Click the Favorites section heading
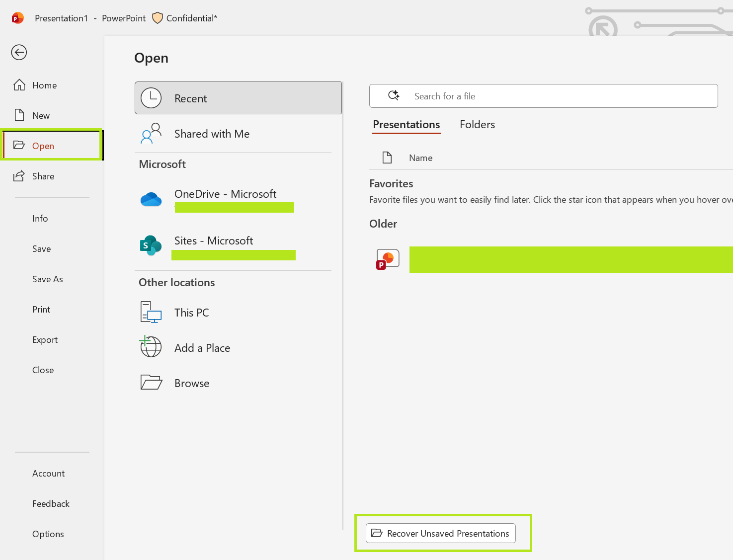The image size is (733, 560). pyautogui.click(x=391, y=184)
